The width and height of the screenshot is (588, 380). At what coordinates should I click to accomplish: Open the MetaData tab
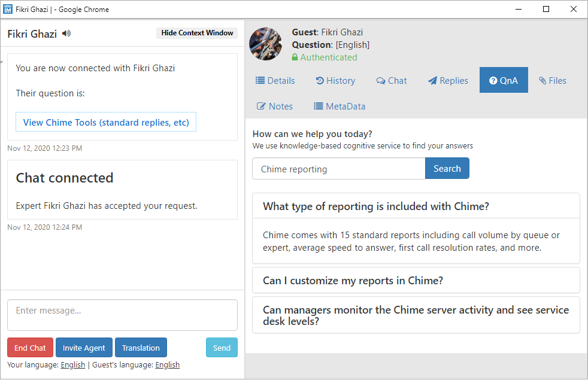(x=340, y=107)
